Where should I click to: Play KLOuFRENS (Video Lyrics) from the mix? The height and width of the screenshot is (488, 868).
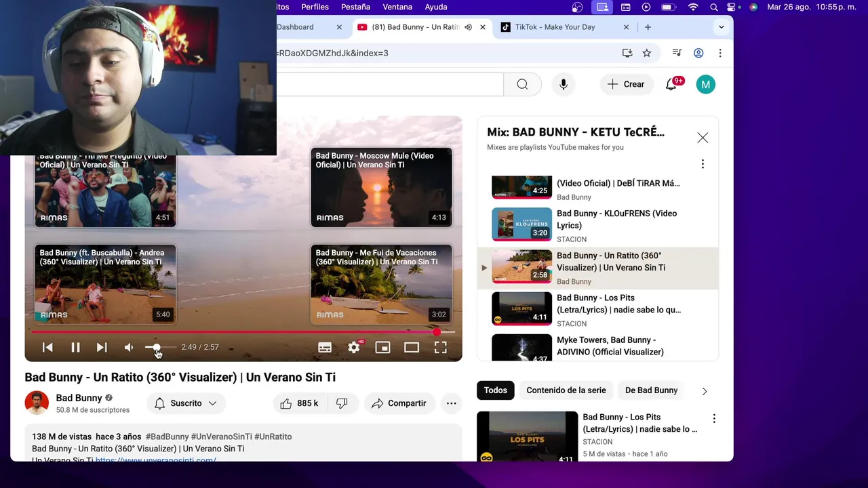(597, 225)
